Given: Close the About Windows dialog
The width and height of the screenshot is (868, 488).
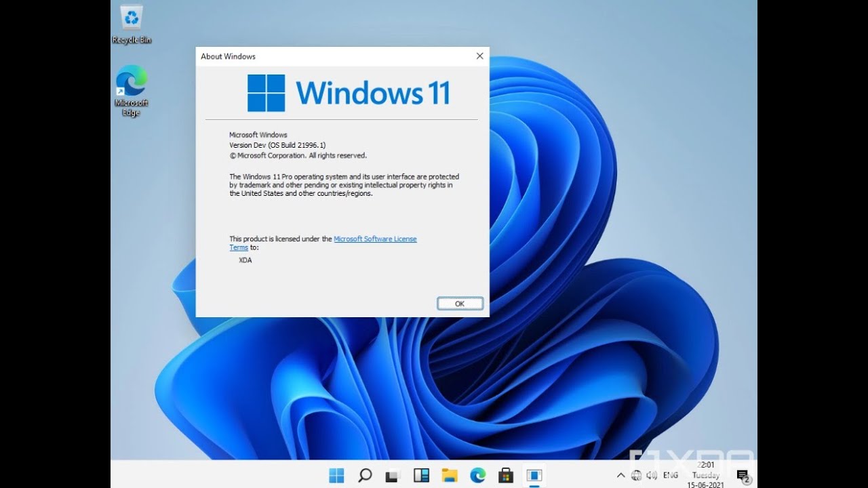Looking at the screenshot, I should click(x=479, y=56).
